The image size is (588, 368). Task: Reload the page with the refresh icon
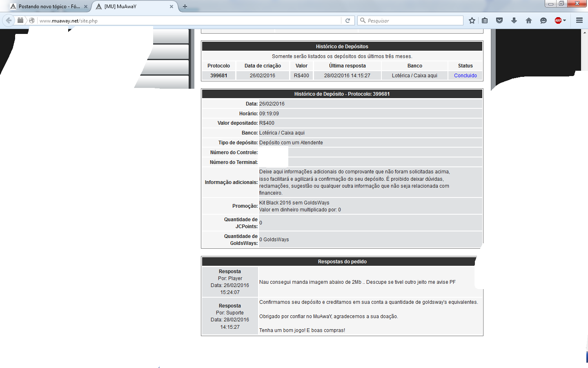(347, 20)
